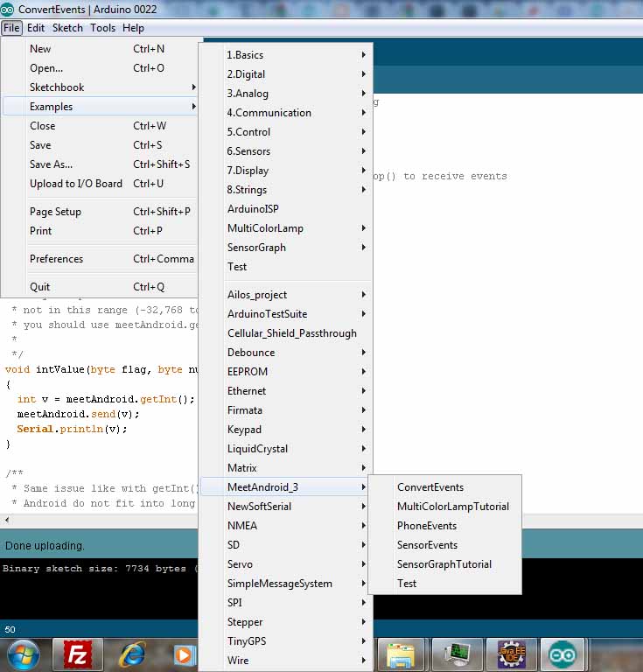
Task: Expand the ArduinoTestSuite submenu
Action: (286, 314)
